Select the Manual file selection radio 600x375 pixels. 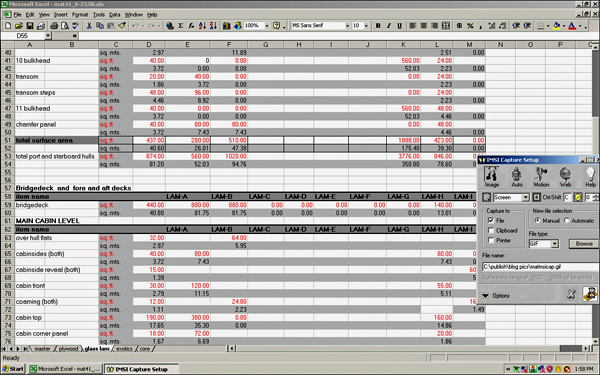tap(537, 221)
